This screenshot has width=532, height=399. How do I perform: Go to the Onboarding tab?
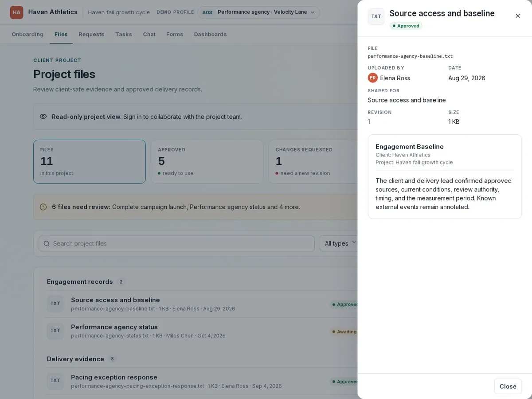27,34
